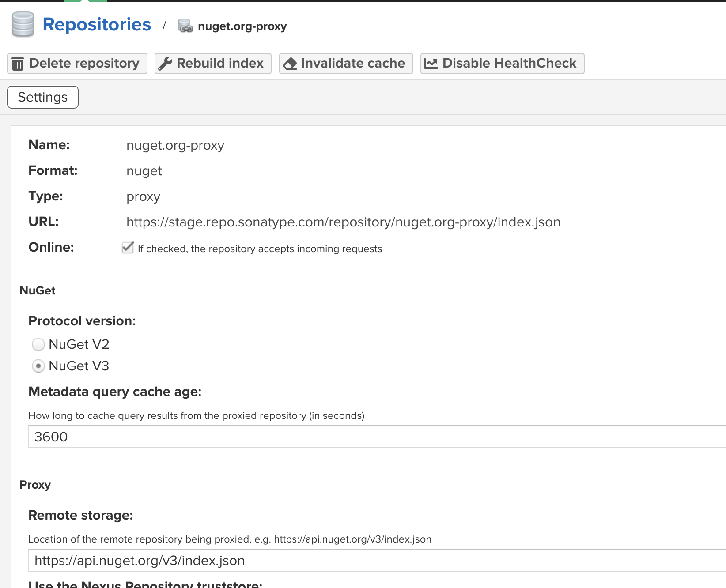Click the nuget.org-proxy repository icon
Viewport: 726px width, 588px height.
click(x=185, y=26)
